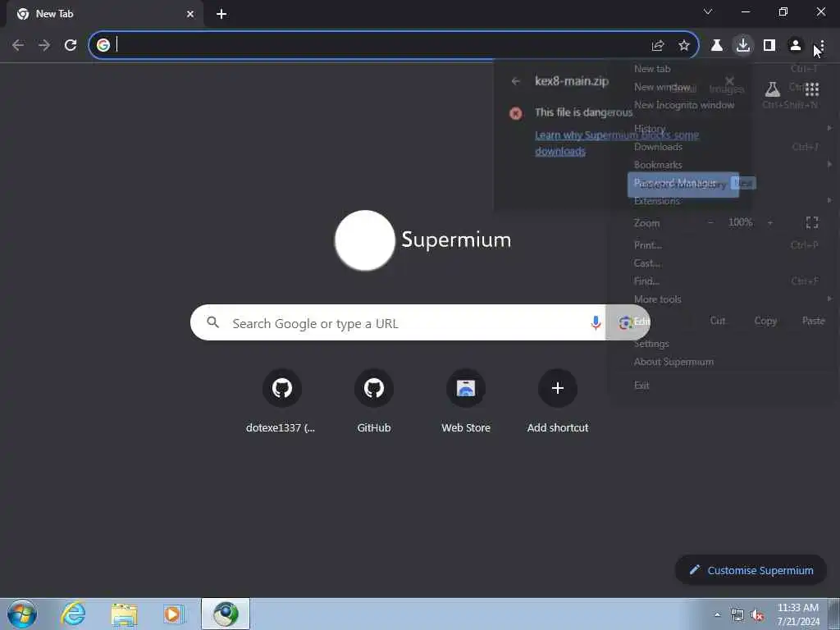Image resolution: width=840 pixels, height=630 pixels.
Task: Reload the current page
Action: tap(71, 45)
